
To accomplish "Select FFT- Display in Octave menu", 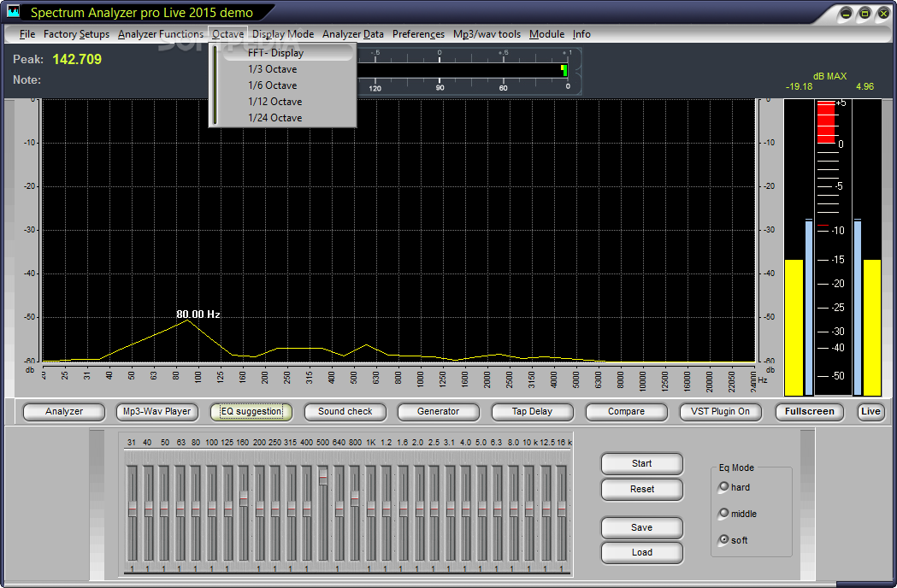I will pos(288,53).
